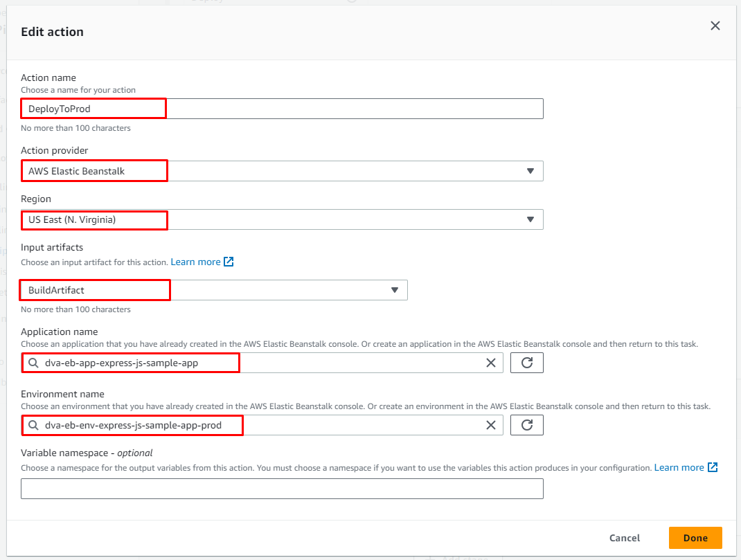
Task: Focus the Variable namespace input box
Action: (x=282, y=489)
